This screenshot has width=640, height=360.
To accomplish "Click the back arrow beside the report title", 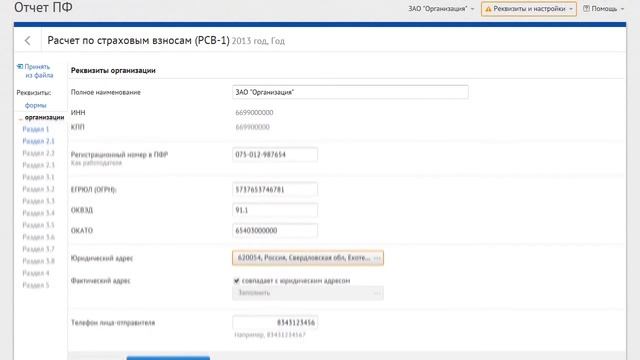I will (x=27, y=40).
